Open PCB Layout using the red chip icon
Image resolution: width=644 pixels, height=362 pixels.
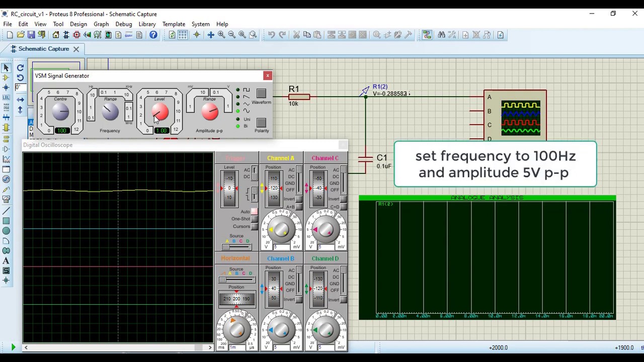[76, 35]
